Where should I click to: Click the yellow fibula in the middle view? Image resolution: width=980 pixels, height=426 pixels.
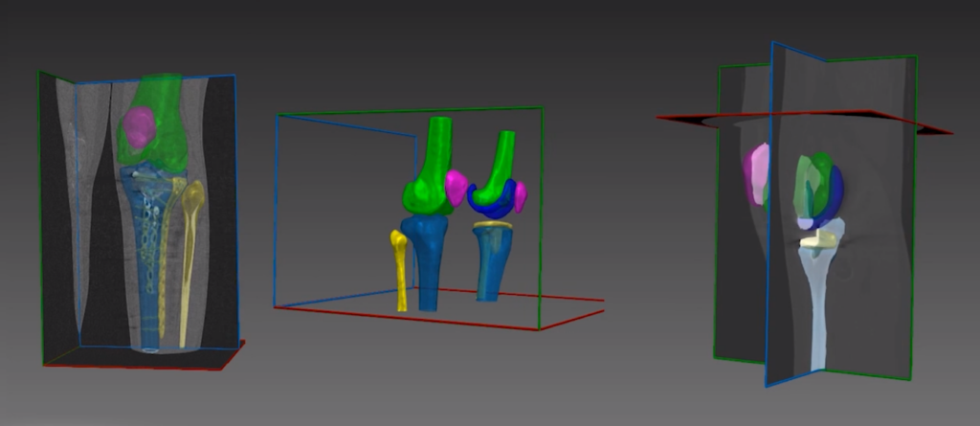(399, 268)
